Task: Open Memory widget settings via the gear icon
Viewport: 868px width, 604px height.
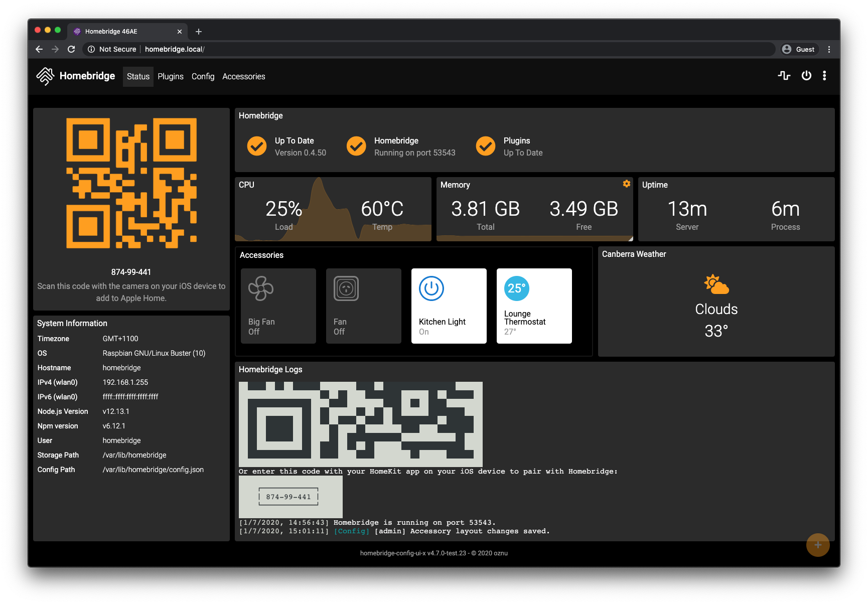Action: 626,184
